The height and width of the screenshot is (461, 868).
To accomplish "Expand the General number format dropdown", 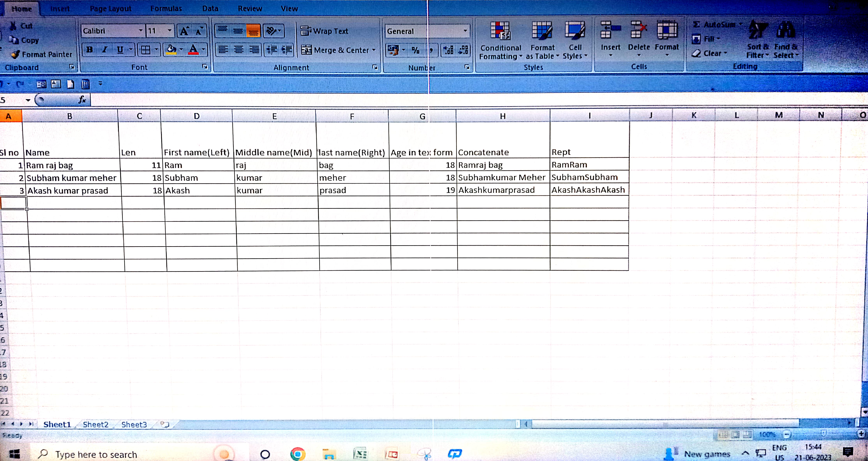I will coord(465,31).
